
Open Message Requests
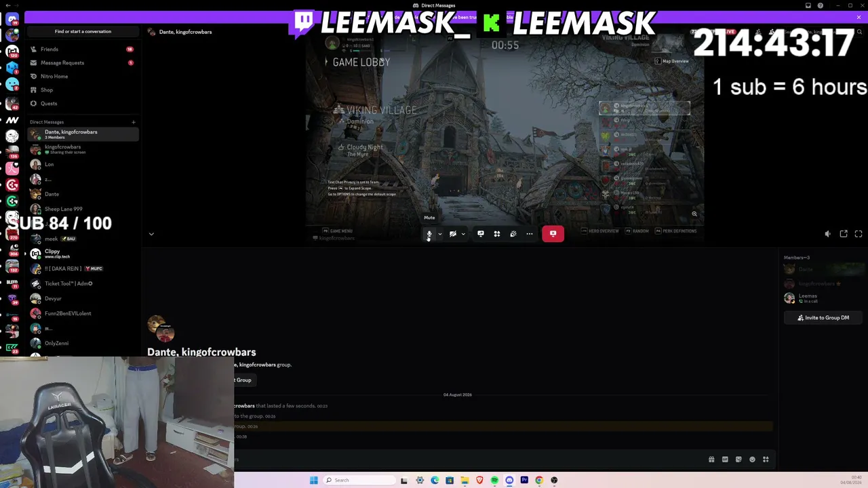83,63
